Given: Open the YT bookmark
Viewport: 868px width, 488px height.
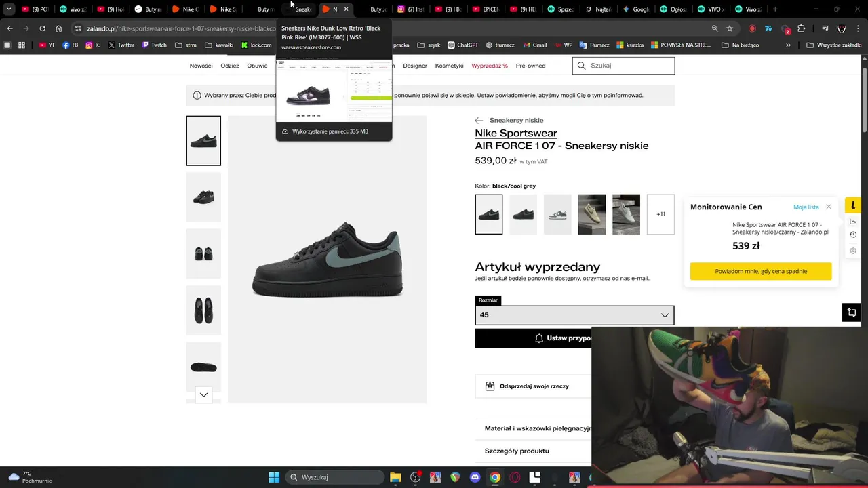Looking at the screenshot, I should pos(47,45).
